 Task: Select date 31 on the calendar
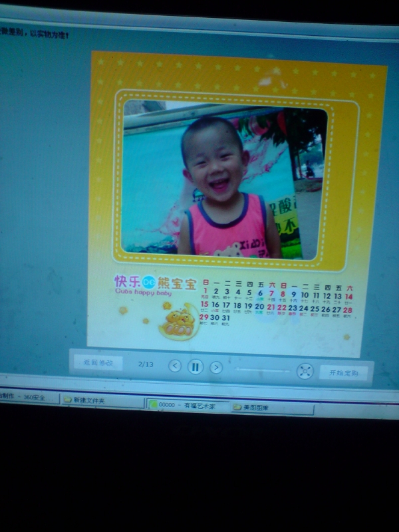tap(227, 318)
